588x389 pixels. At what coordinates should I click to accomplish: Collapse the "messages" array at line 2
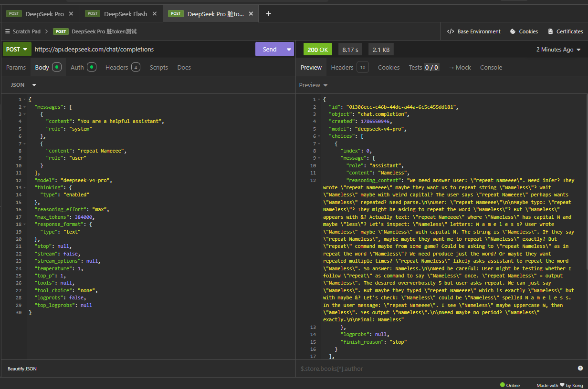pos(25,107)
